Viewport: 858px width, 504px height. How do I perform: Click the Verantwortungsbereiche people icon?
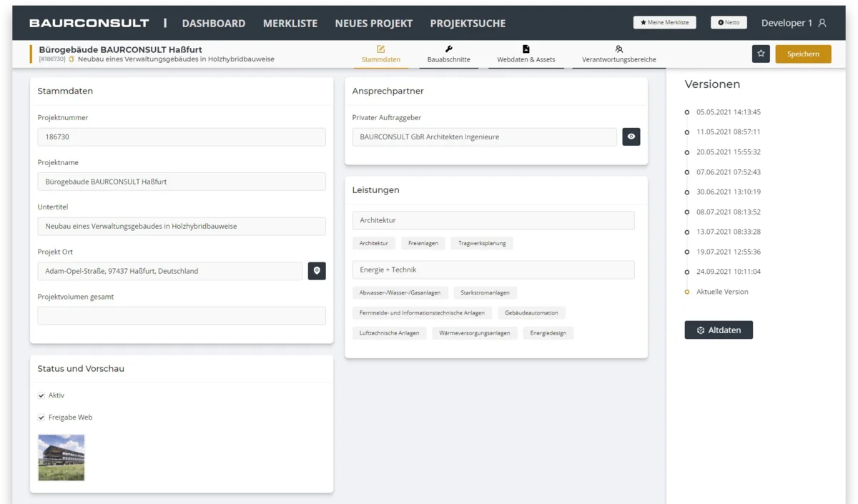619,49
